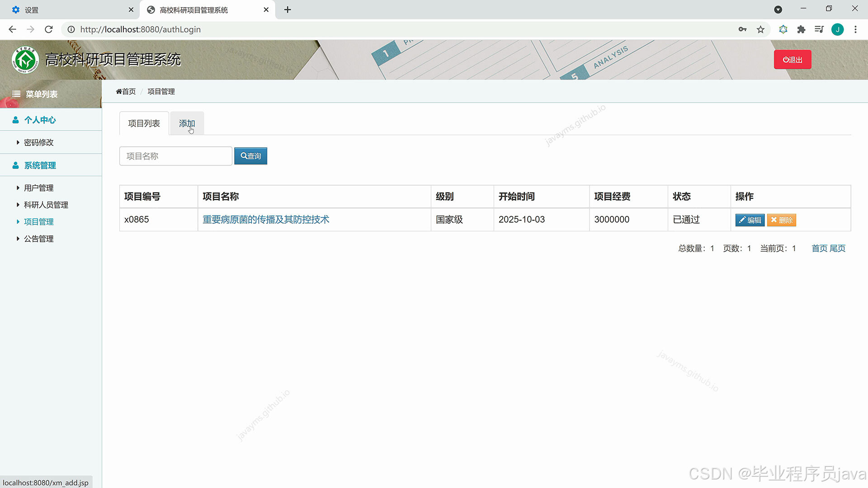Viewport: 868px width, 488px height.
Task: Switch to the 项目列表 tab
Action: tap(144, 123)
